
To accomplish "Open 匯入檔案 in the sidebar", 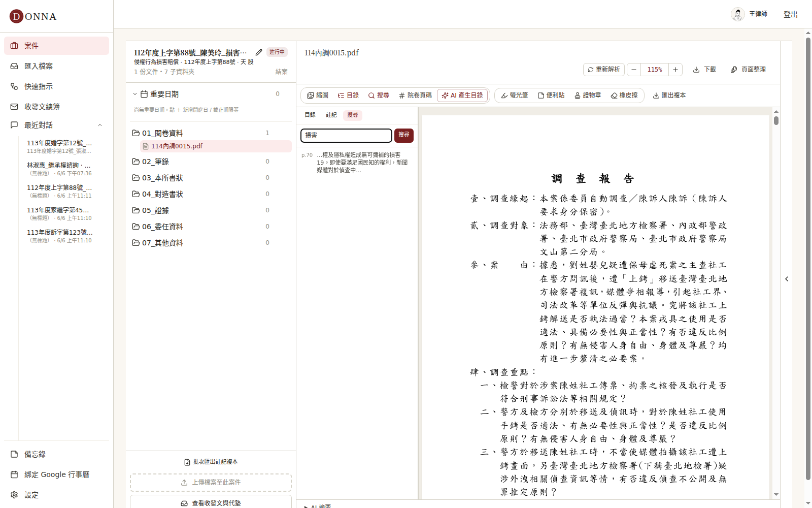I will (x=56, y=66).
